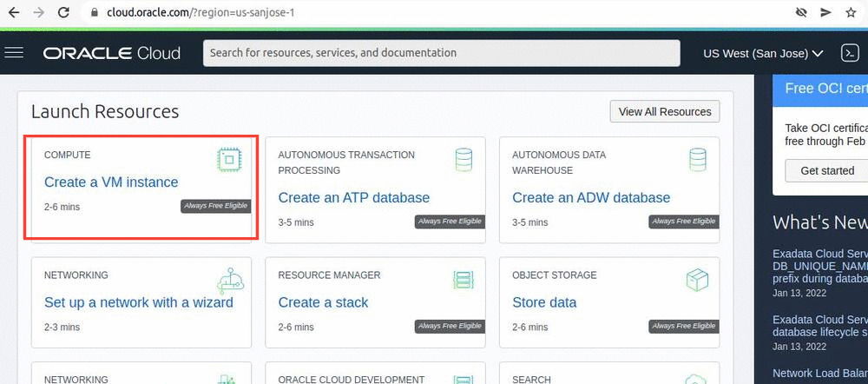The height and width of the screenshot is (384, 868).
Task: Click the browser back arrow
Action: (14, 12)
